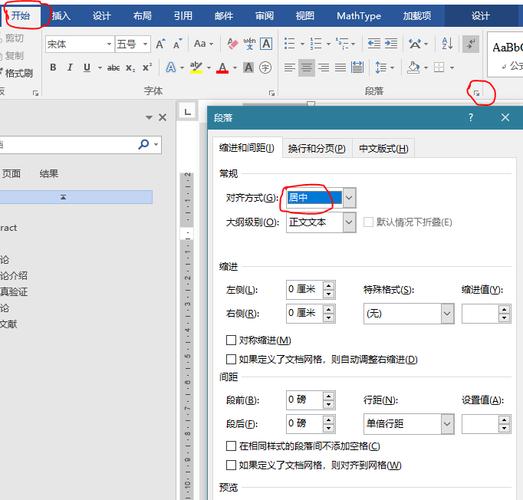Apply multilevel list formatting
This screenshot has width=523, height=500.
point(342,44)
